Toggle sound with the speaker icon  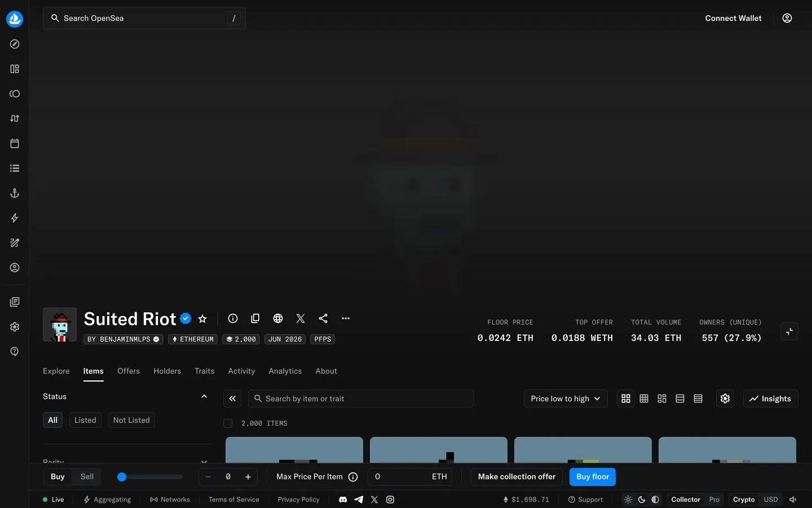[793, 500]
